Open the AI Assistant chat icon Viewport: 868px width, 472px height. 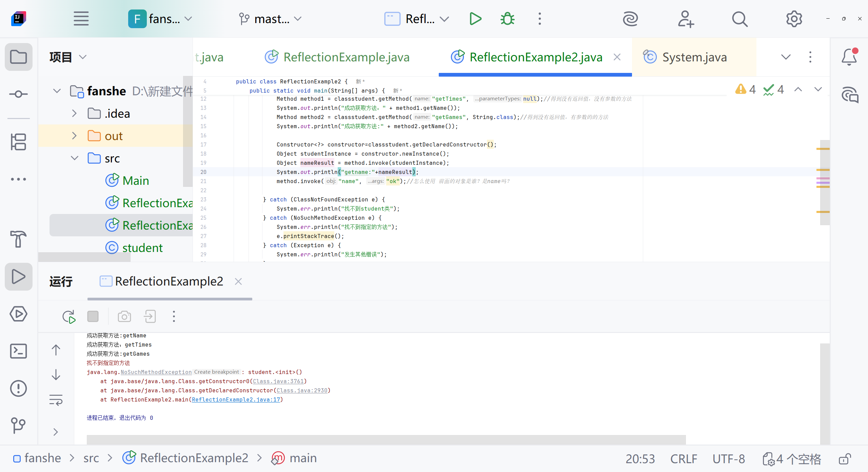[x=850, y=95]
